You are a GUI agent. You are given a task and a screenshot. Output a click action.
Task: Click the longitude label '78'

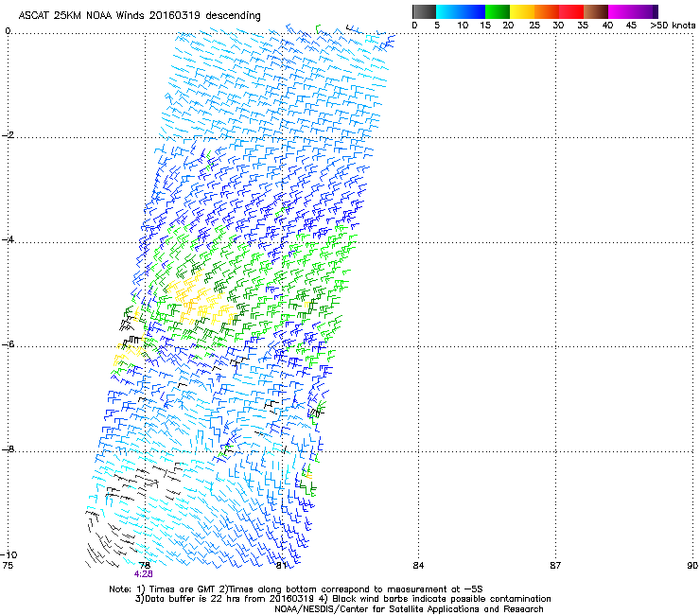[x=145, y=566]
